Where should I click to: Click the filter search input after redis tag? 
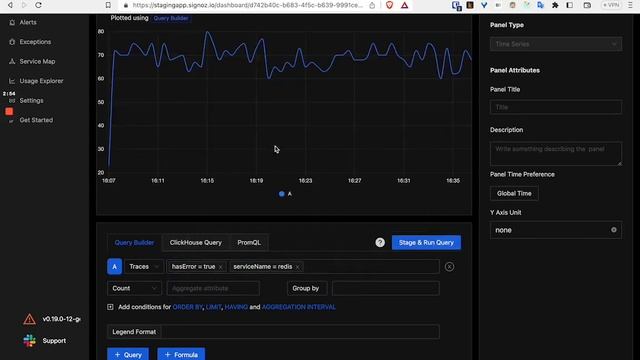tap(371, 267)
